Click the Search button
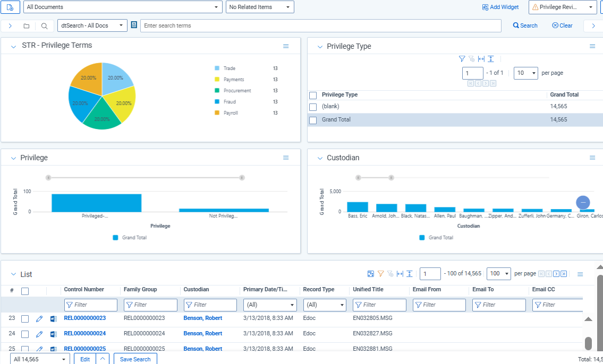Viewport: 603px width, 364px height. 525,25
